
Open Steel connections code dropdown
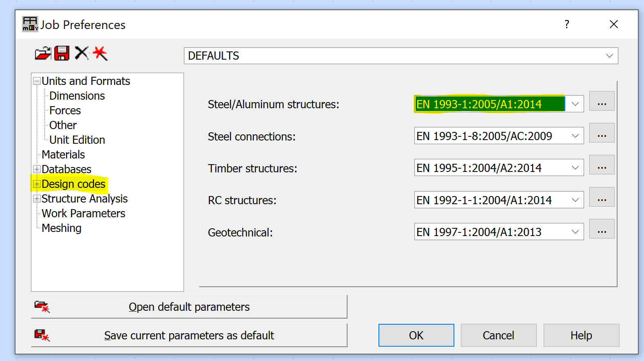tap(575, 136)
